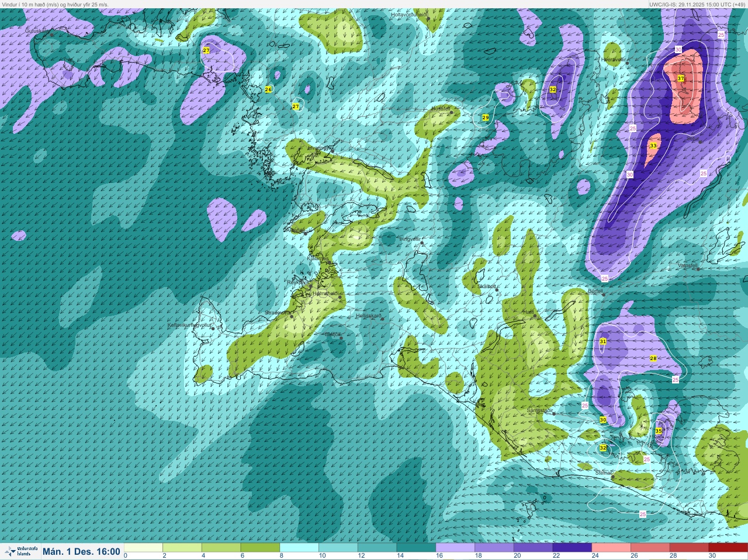Click the forecast time Mán. 1 Des. 16:00
This screenshot has width=748, height=560.
[81, 551]
